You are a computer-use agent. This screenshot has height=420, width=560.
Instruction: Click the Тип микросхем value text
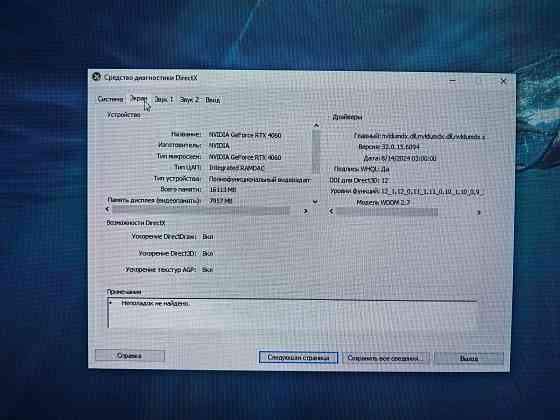click(x=245, y=157)
